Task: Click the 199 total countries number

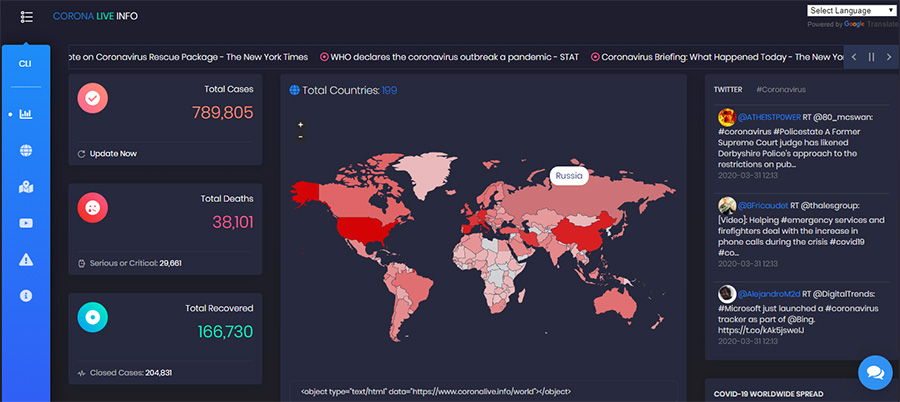Action: point(389,90)
